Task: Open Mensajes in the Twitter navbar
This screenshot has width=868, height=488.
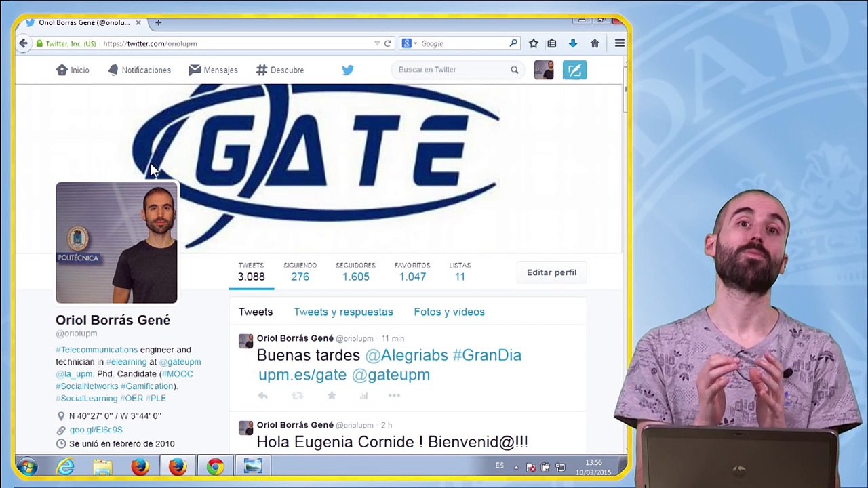Action: tap(213, 70)
